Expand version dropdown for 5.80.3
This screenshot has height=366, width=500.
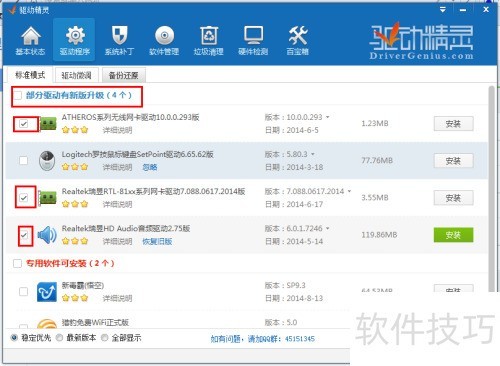(313, 154)
